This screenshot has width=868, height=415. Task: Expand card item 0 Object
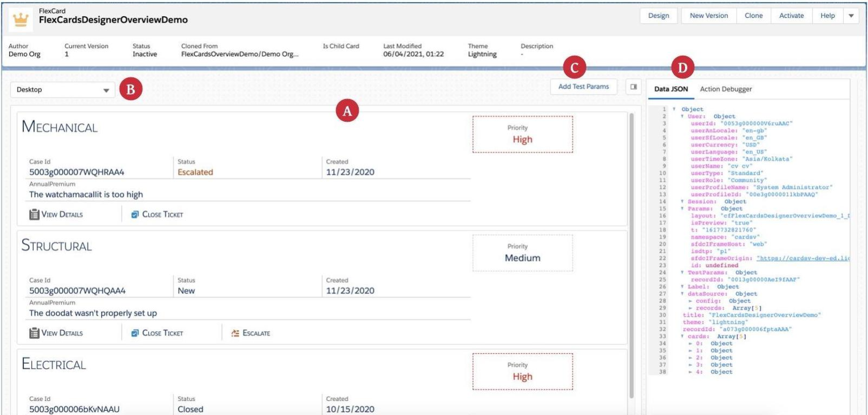click(690, 343)
